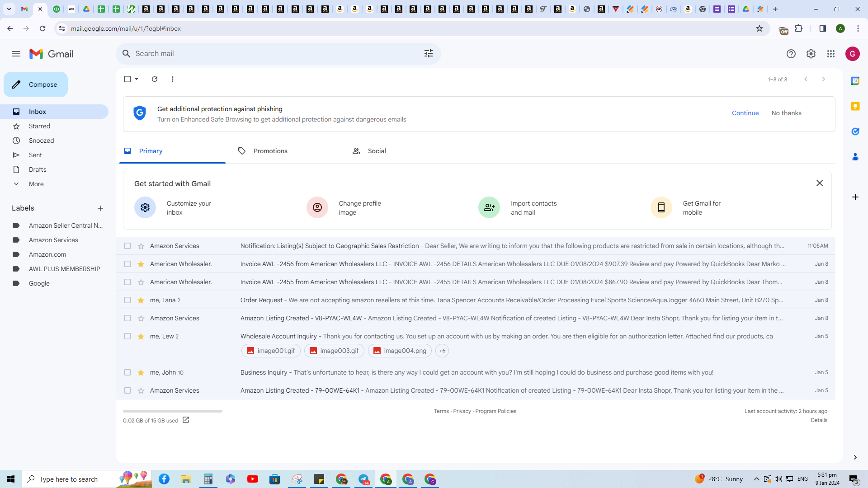Screen dimensions: 868x488
Task: Click the Compose button
Action: [x=36, y=84]
